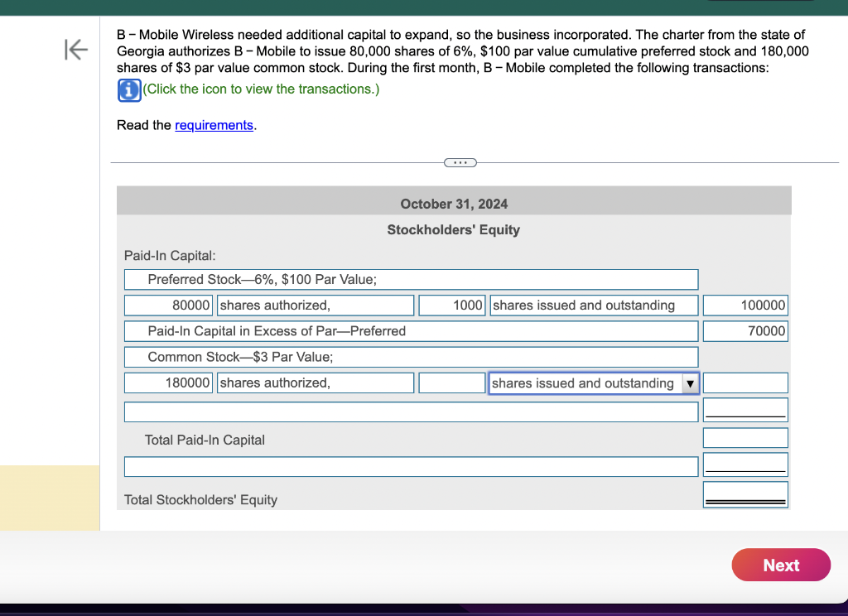Click amount field for row below Total Paid-In Capital

745,464
